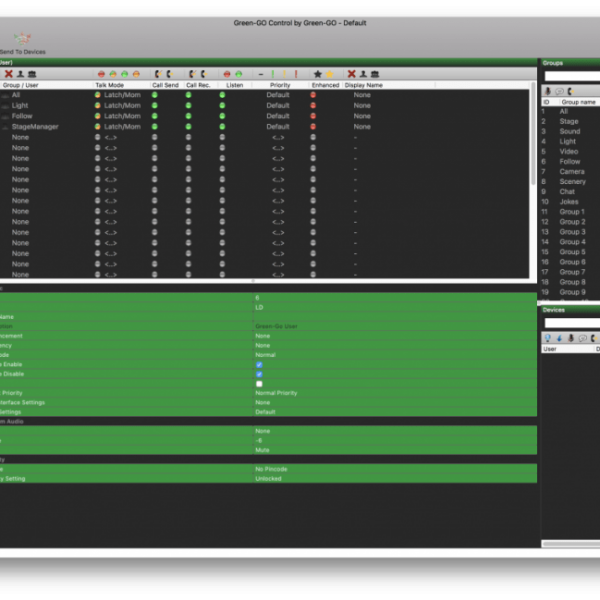Screen dimensions: 600x600
Task: Click the assignment table vertical scrollbar
Action: coord(533,134)
